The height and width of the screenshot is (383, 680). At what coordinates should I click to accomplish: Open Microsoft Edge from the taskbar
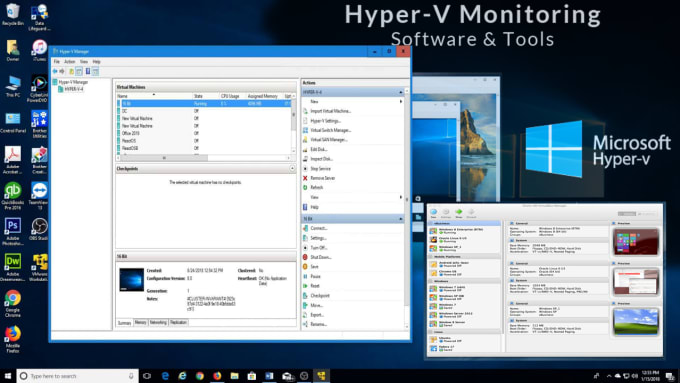pos(165,376)
